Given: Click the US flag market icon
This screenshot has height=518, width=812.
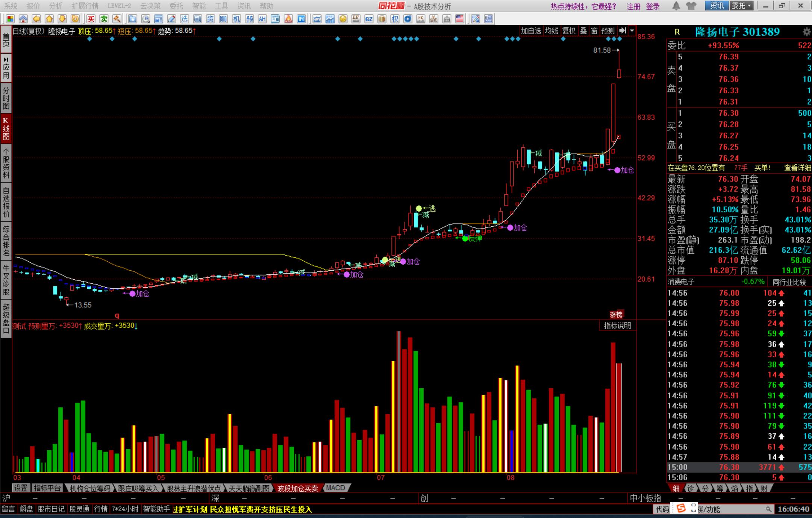Looking at the screenshot, I should pyautogui.click(x=459, y=19).
